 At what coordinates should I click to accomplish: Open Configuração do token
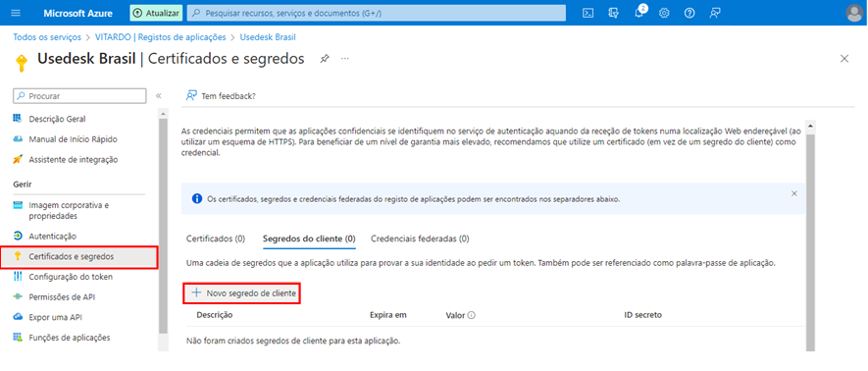click(x=71, y=277)
